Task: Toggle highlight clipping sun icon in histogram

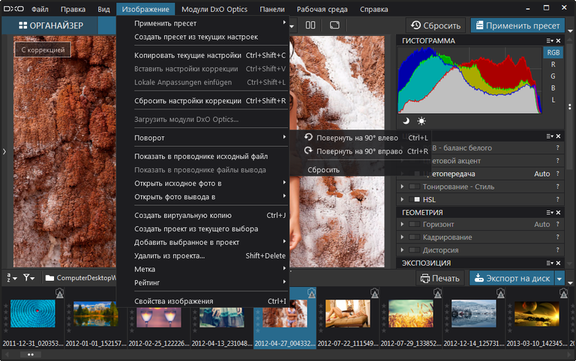Action: (421, 121)
